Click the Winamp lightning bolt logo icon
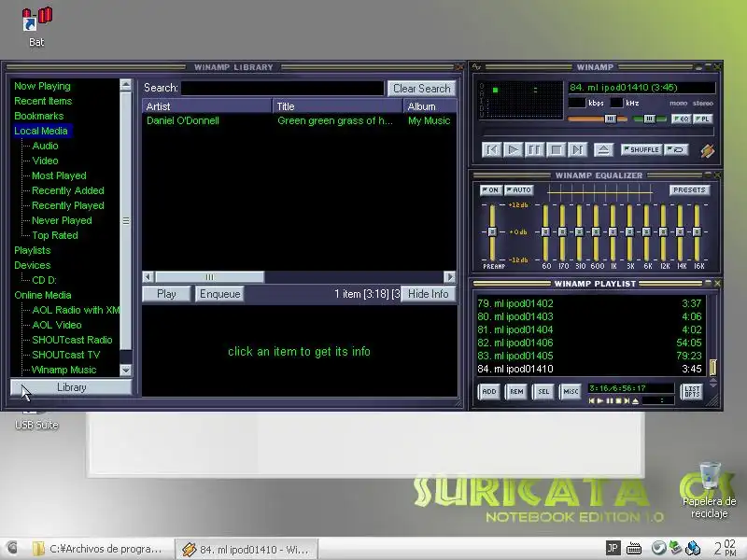Image resolution: width=747 pixels, height=560 pixels. [708, 151]
